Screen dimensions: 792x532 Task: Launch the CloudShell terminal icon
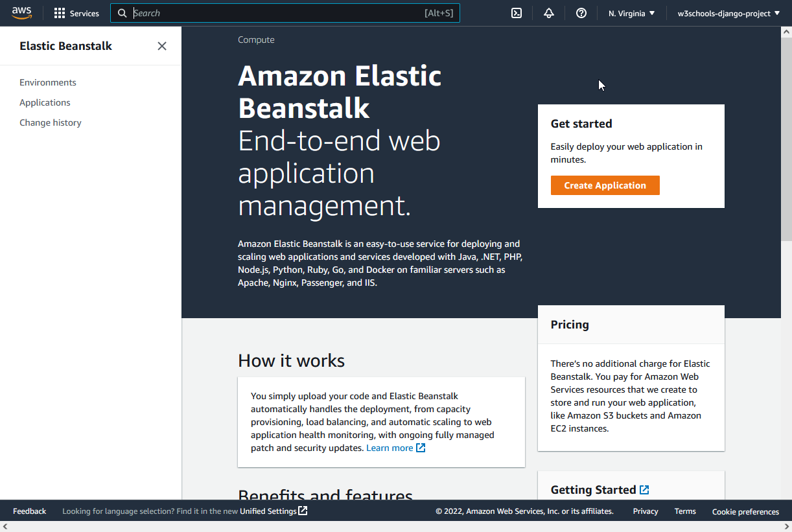point(517,13)
